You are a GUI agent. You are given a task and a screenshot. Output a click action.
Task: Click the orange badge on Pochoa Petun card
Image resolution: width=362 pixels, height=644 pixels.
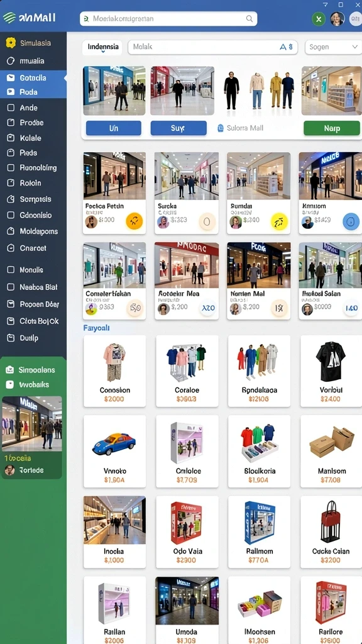134,222
